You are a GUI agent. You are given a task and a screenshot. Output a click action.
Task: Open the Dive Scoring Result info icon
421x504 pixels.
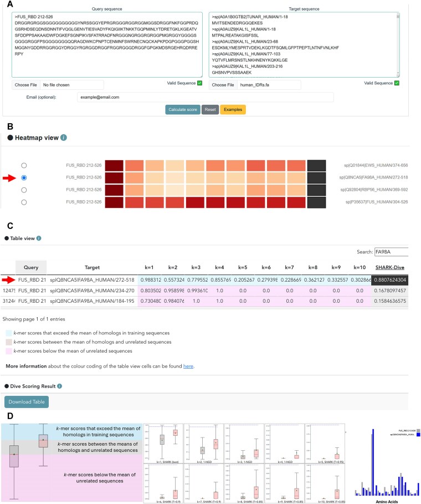pyautogui.click(x=59, y=386)
